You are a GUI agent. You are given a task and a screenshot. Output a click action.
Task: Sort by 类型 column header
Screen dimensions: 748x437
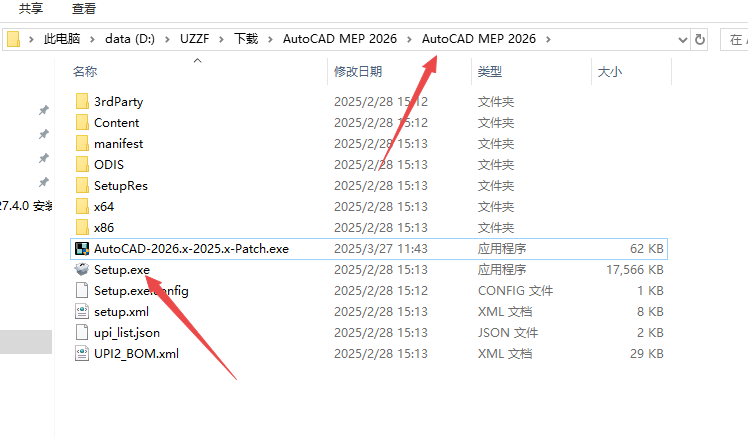490,72
